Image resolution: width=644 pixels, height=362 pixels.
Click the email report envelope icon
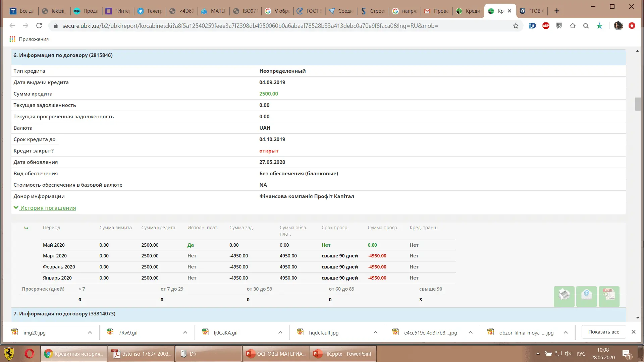pyautogui.click(x=586, y=296)
